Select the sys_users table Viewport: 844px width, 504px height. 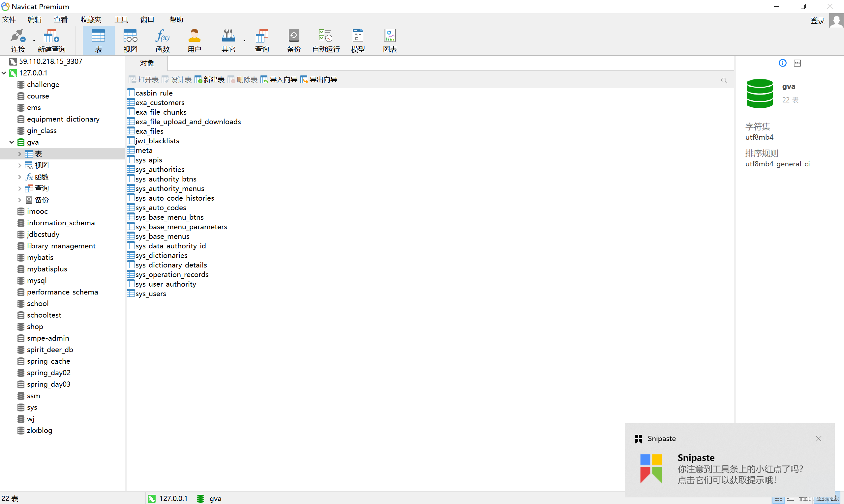[151, 294]
